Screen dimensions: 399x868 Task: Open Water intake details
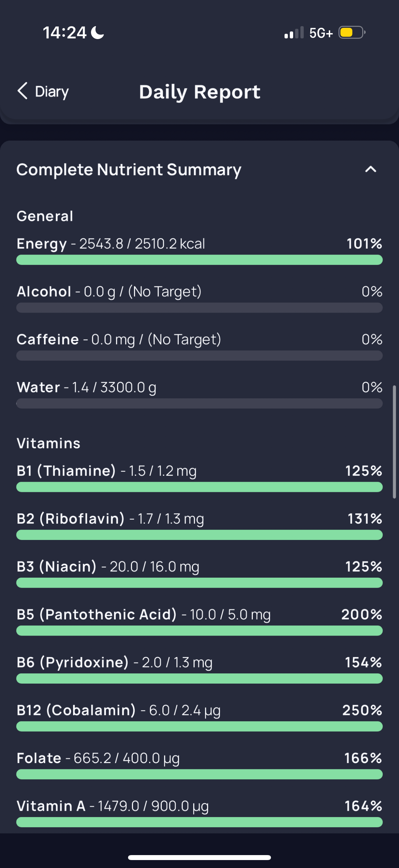click(x=199, y=394)
